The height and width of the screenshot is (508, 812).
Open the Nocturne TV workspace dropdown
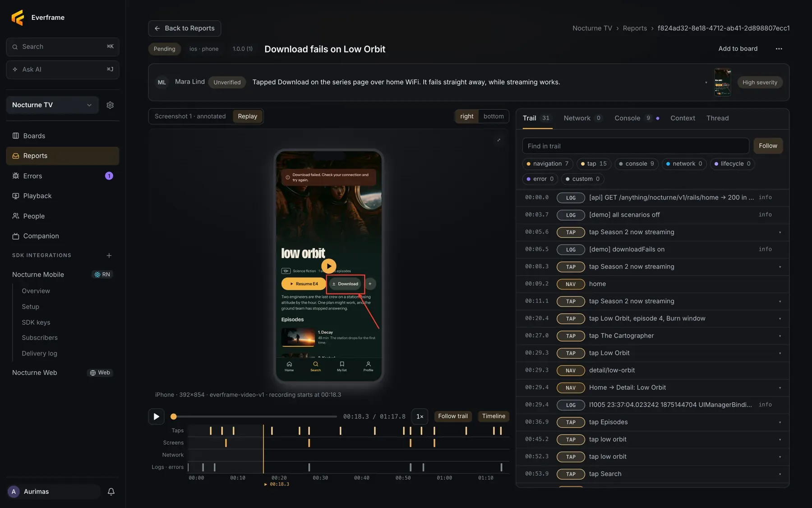52,105
